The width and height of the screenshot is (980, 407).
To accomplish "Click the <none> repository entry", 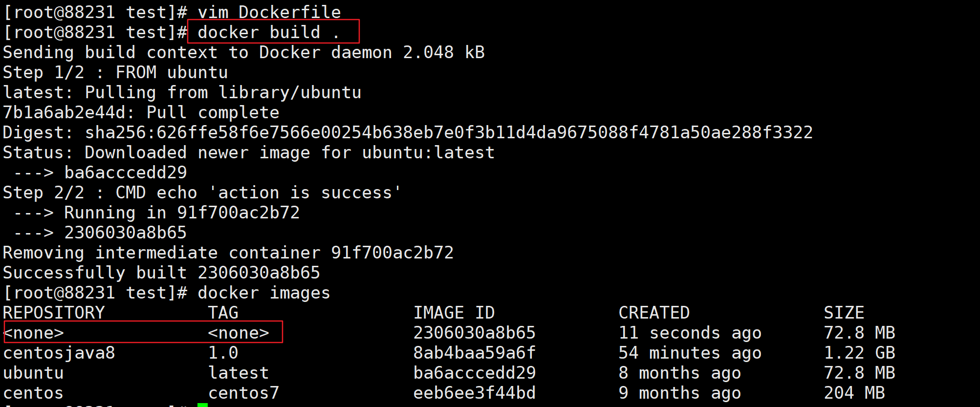I will (33, 333).
